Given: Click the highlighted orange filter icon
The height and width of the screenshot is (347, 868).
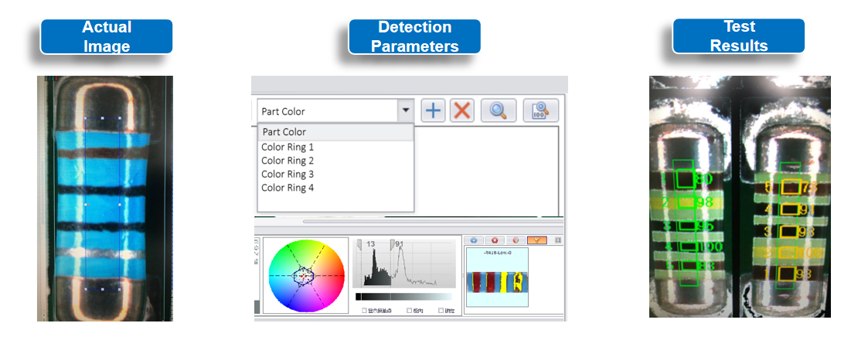Looking at the screenshot, I should point(537,240).
